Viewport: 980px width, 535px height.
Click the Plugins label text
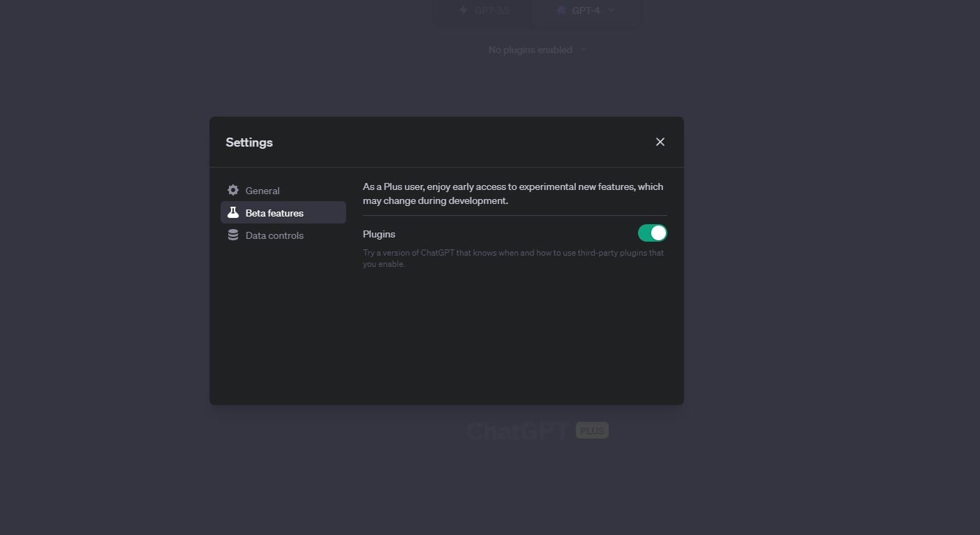point(379,234)
